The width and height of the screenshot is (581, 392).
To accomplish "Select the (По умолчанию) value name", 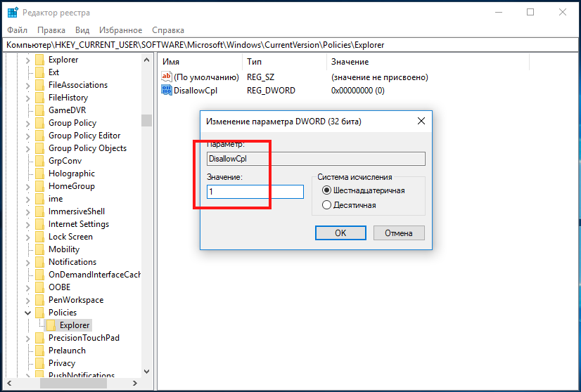I will pos(206,77).
